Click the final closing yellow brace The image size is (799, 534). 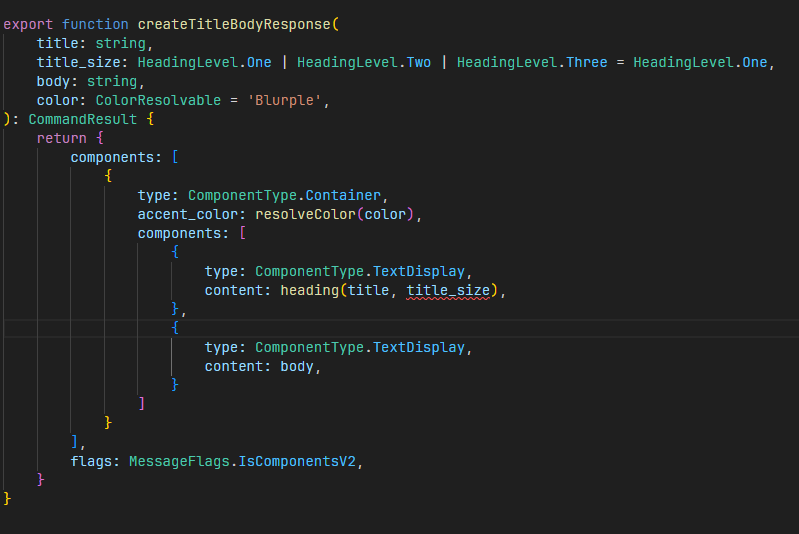[7, 498]
